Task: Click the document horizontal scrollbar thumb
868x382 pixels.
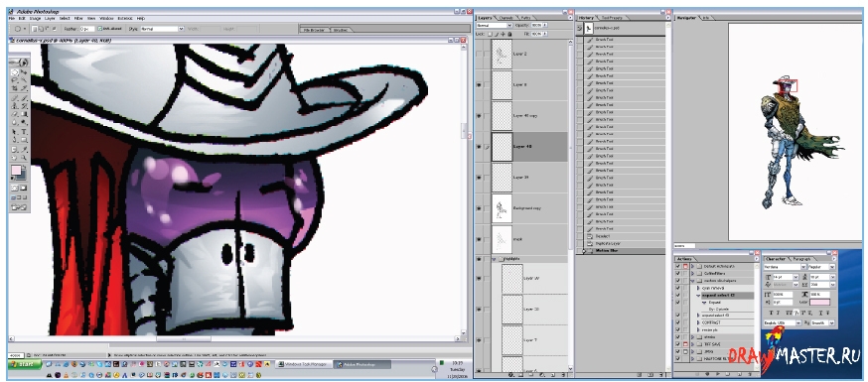Action: point(184,339)
